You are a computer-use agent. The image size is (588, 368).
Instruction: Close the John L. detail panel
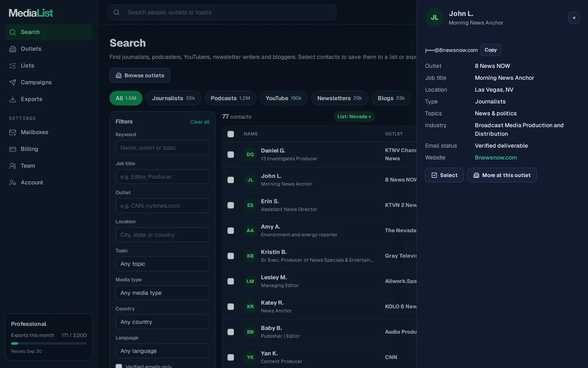574,18
